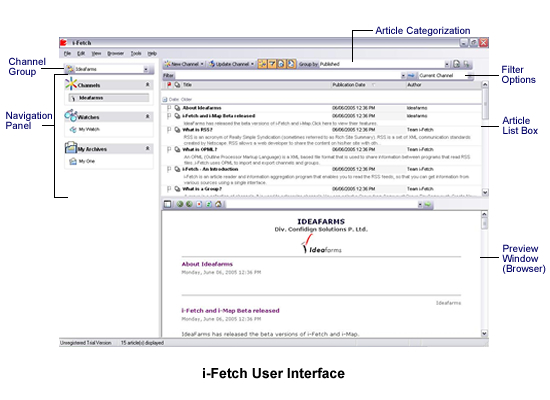Screen dimensions: 550x400
Task: Click the colorful Channels star icon in navigation
Action: (x=71, y=84)
